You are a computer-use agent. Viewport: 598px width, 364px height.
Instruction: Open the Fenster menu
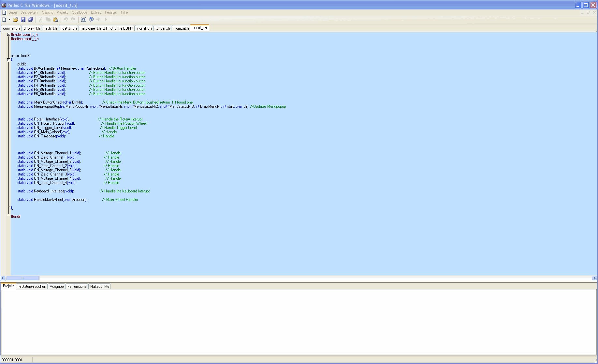click(111, 12)
